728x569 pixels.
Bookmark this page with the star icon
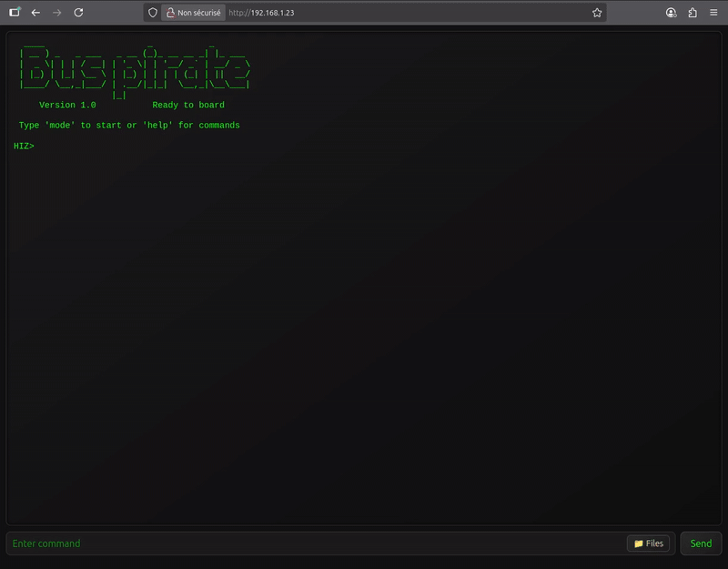pos(597,13)
